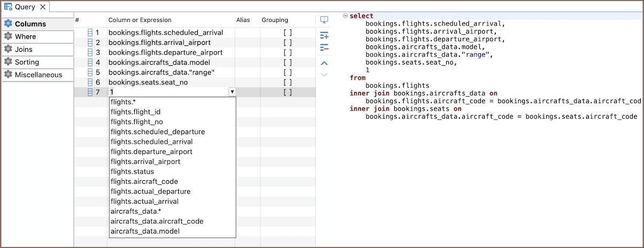Click the monitor icon above add row

click(324, 20)
